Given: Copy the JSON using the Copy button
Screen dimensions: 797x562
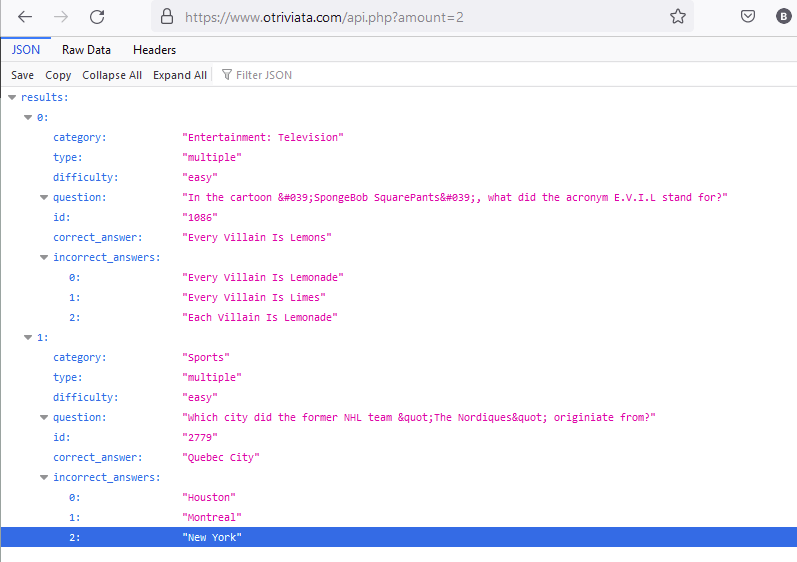Looking at the screenshot, I should point(58,75).
